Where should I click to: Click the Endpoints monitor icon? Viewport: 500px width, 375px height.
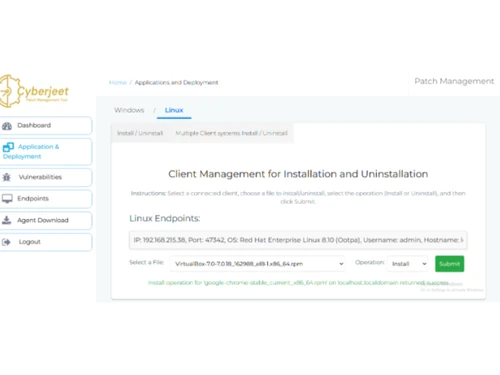[x=7, y=199]
